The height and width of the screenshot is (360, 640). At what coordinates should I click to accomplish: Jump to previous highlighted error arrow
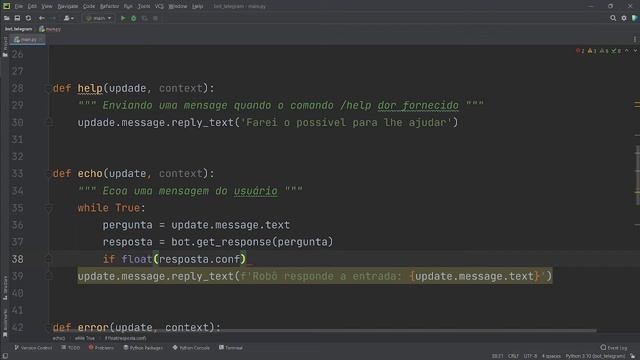627,51
